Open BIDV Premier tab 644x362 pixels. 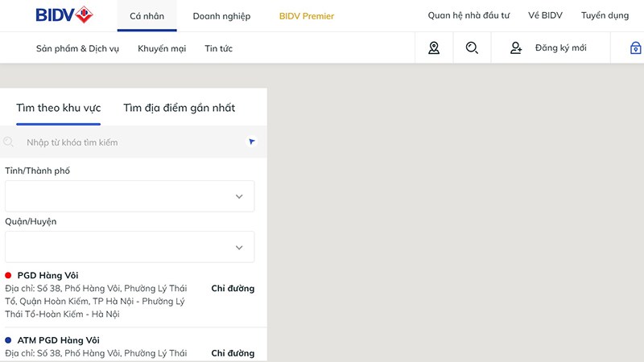[307, 16]
